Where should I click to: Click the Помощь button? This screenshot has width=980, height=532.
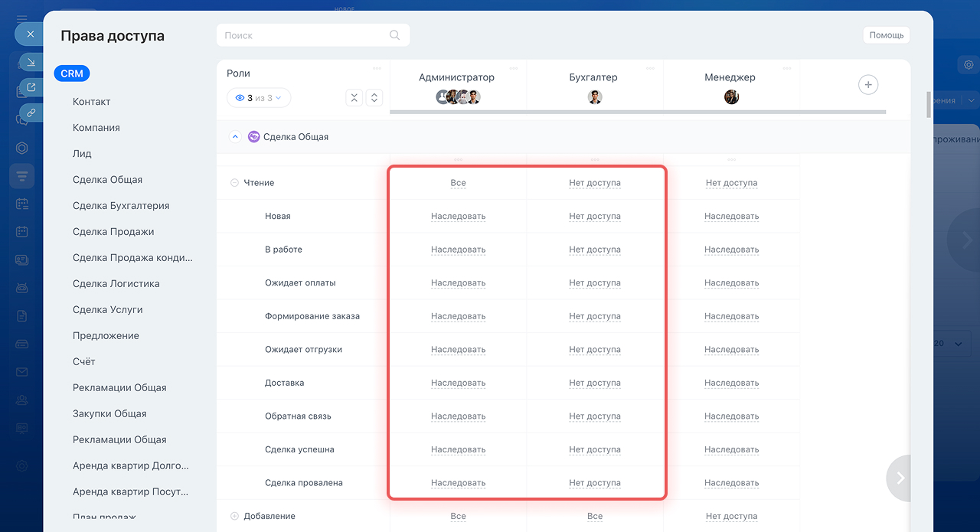[x=886, y=35]
